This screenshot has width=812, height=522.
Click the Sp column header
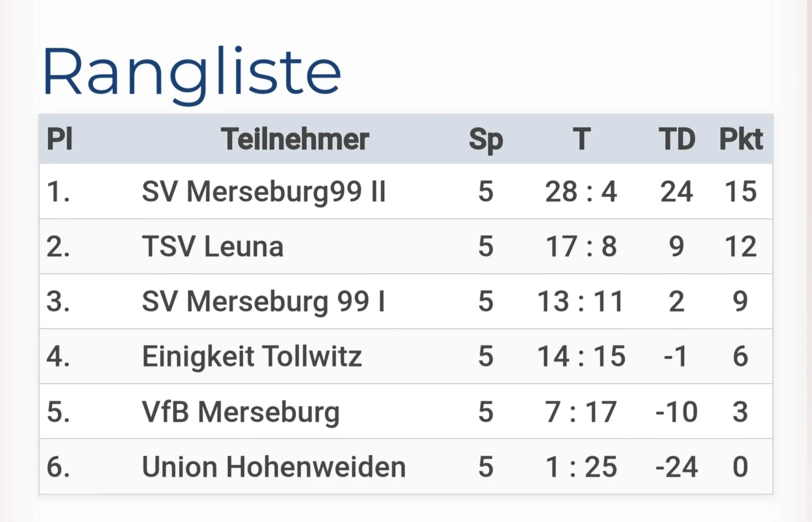486,140
